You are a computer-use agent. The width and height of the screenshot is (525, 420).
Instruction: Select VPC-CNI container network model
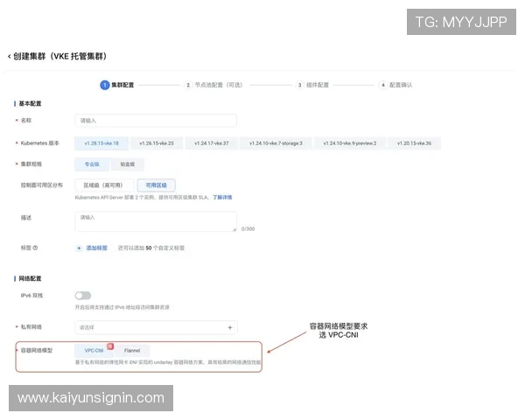click(94, 351)
